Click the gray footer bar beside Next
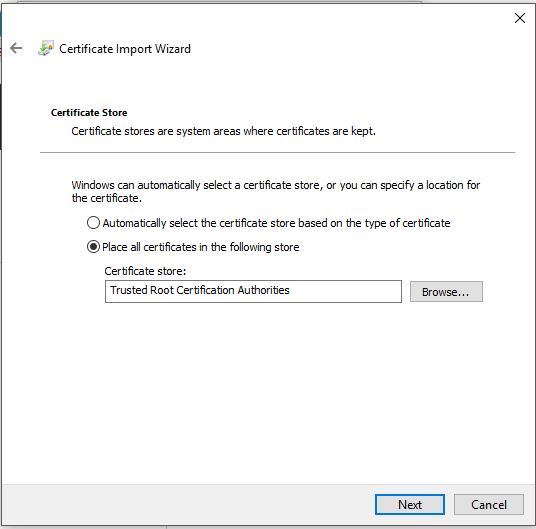This screenshot has height=529, width=536. tap(188, 504)
